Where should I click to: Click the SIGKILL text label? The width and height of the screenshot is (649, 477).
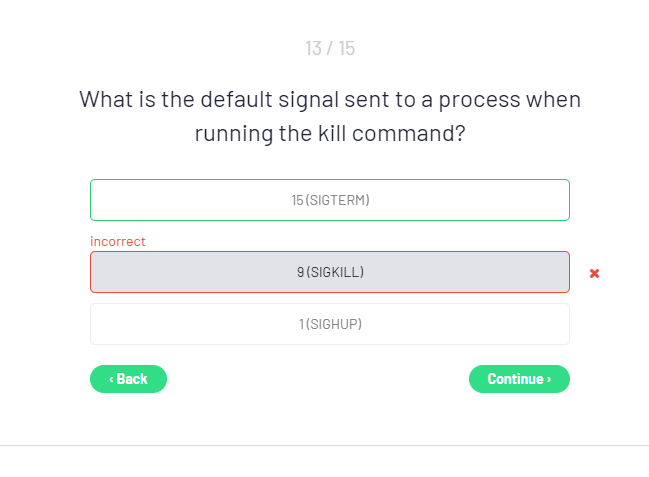335,272
